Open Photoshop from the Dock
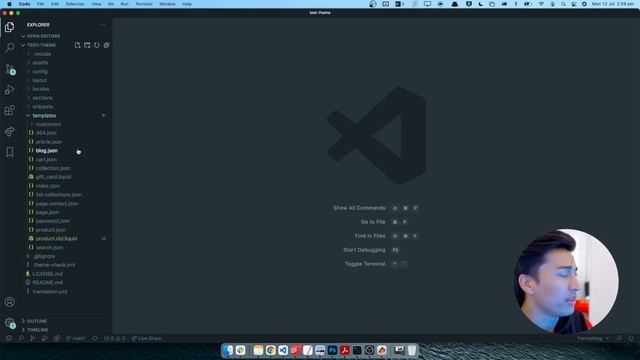640x360 pixels. [x=332, y=350]
